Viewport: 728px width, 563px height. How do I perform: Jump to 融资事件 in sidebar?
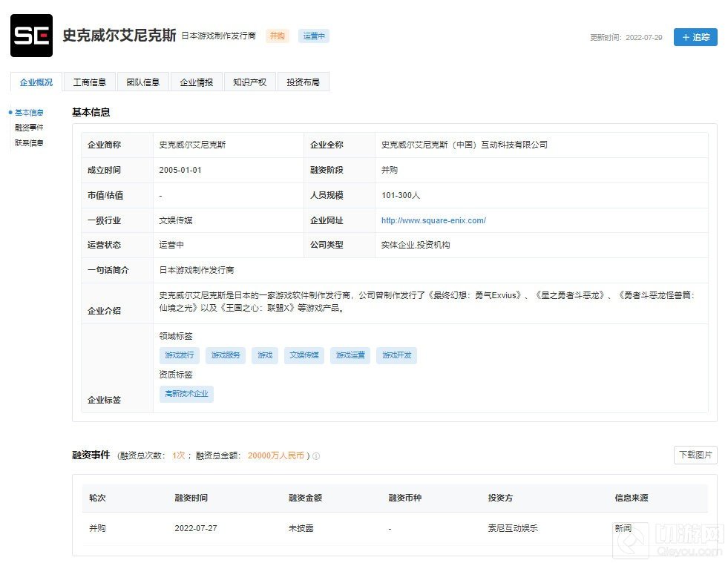29,128
